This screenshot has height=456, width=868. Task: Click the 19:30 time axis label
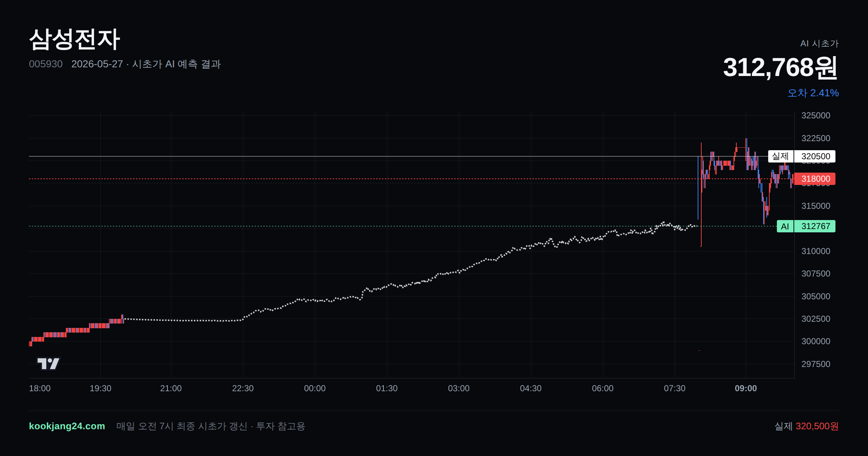[x=101, y=388]
